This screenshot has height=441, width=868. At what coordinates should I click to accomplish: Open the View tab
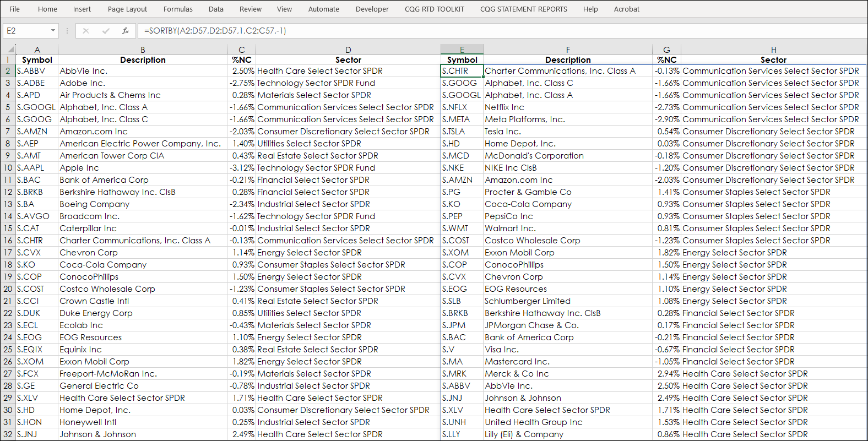[x=284, y=9]
